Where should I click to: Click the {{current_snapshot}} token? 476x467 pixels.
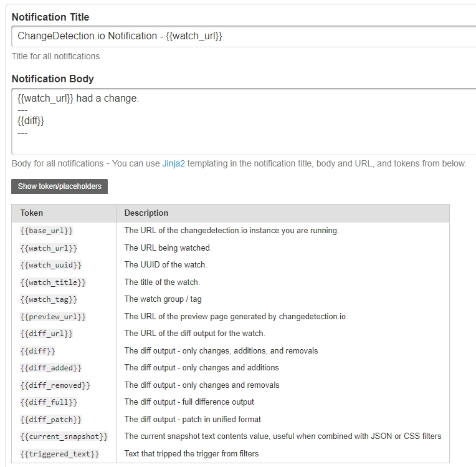coord(64,436)
